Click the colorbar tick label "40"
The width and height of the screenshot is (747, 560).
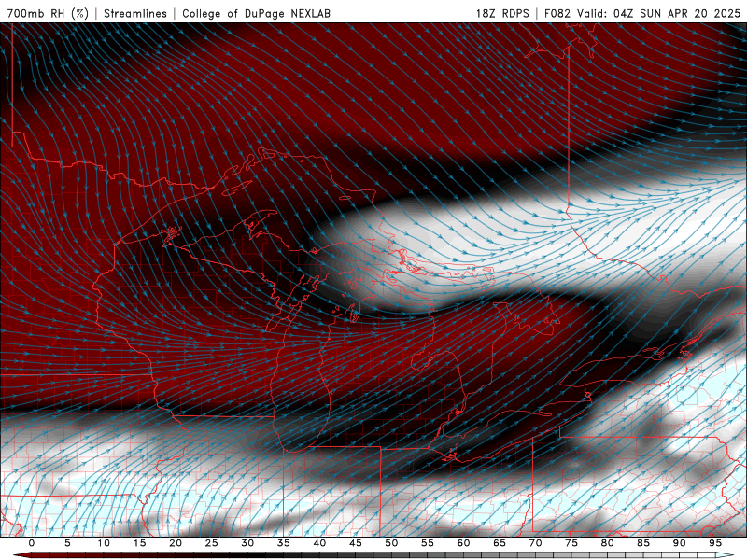click(319, 543)
